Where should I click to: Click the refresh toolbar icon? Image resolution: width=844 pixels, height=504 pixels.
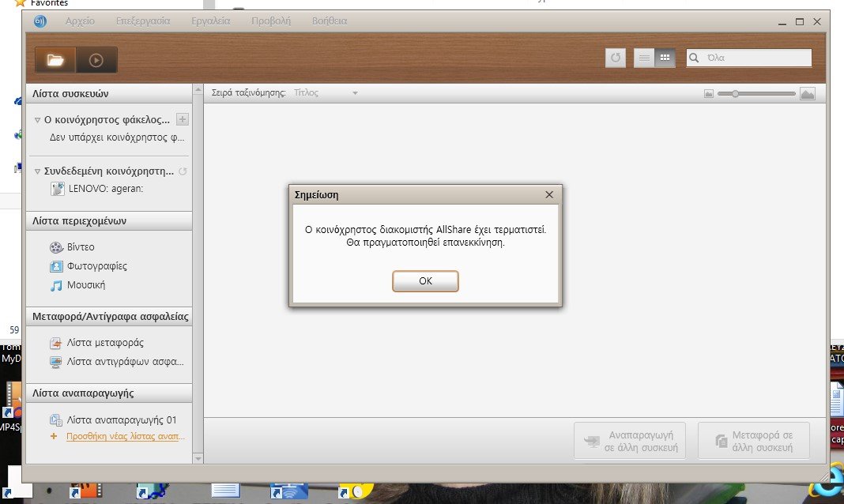(616, 58)
